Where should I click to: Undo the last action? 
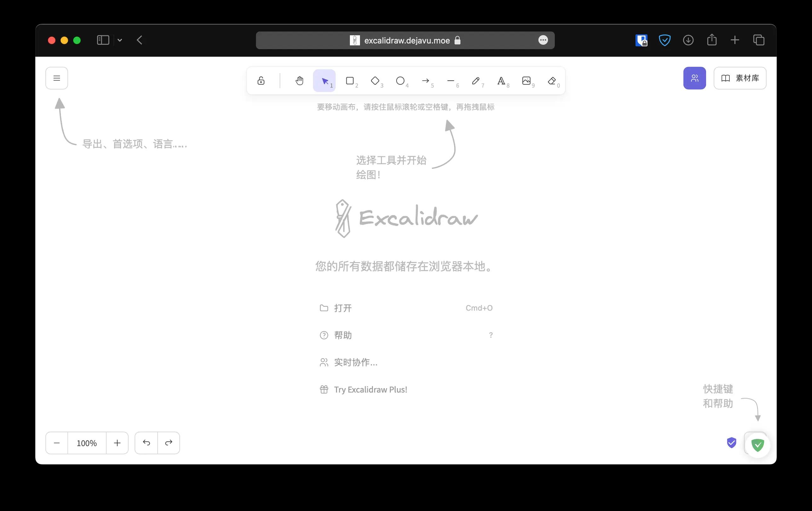pyautogui.click(x=146, y=443)
